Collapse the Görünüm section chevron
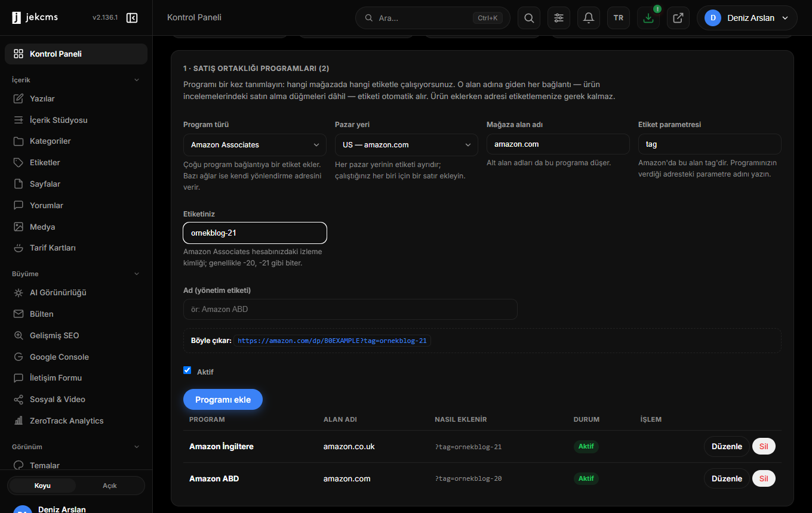This screenshot has width=812, height=513. coord(136,447)
